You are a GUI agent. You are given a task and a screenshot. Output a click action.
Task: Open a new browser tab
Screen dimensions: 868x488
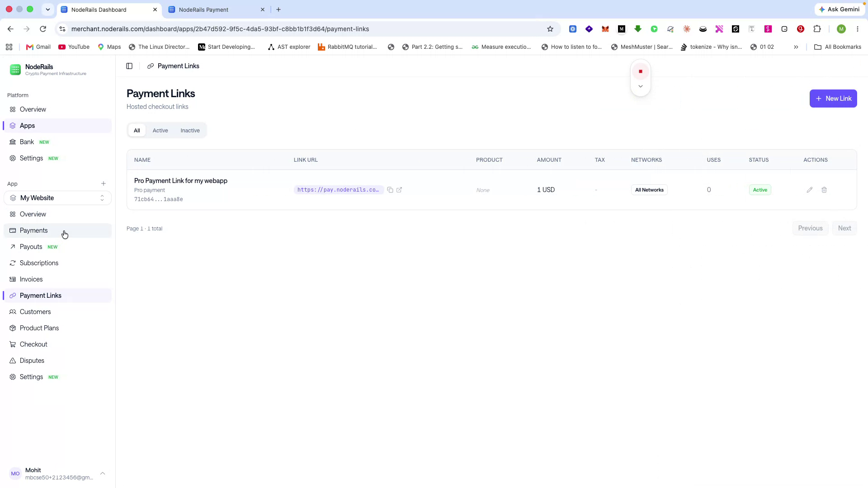tap(278, 9)
